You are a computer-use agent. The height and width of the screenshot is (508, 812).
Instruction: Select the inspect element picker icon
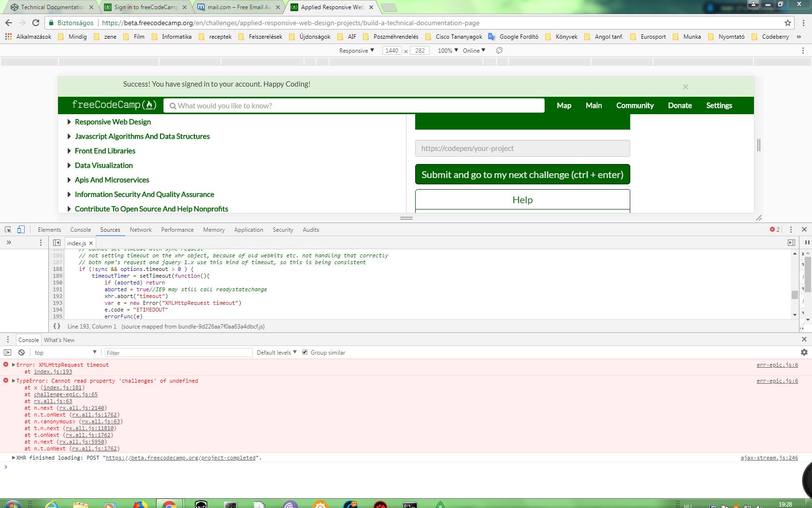7,229
